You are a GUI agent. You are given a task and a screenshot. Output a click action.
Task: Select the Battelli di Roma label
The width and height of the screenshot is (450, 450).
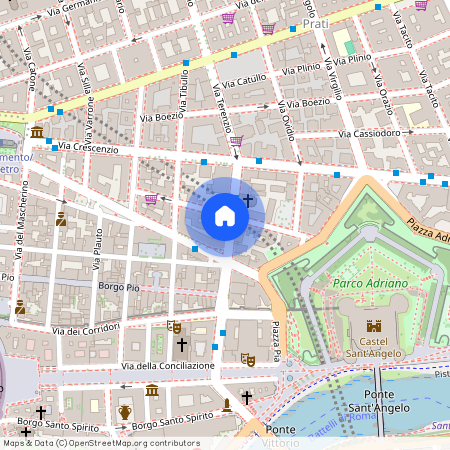point(342,426)
